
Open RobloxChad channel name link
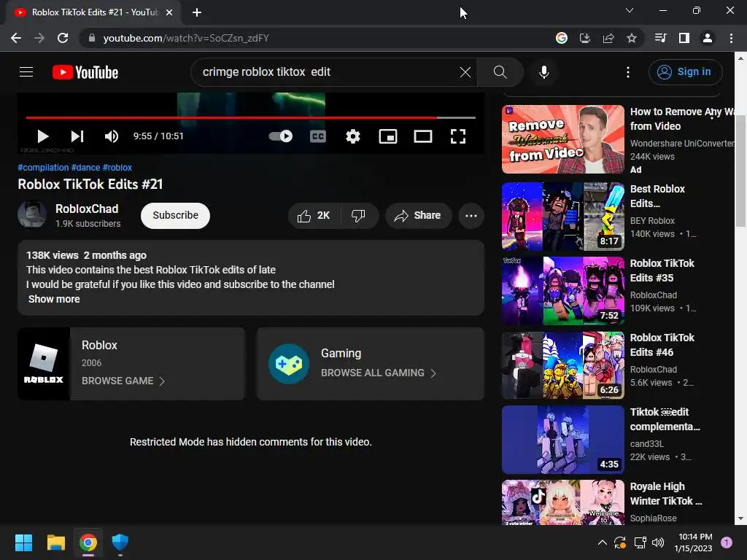pos(87,209)
